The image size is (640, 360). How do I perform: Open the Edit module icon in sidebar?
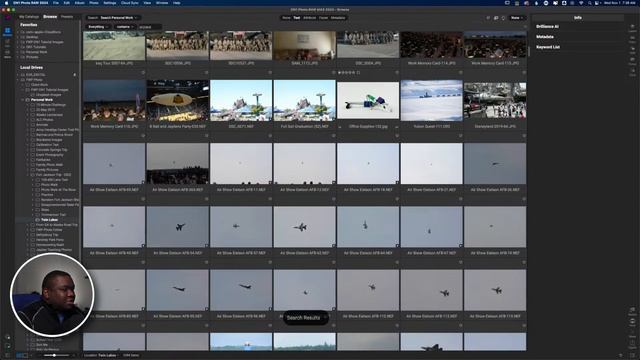click(x=7, y=43)
